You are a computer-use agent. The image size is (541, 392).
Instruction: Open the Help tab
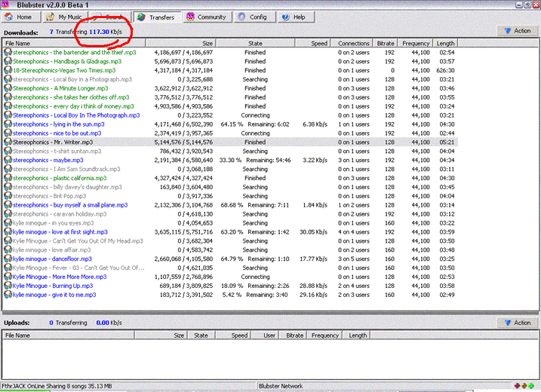296,17
